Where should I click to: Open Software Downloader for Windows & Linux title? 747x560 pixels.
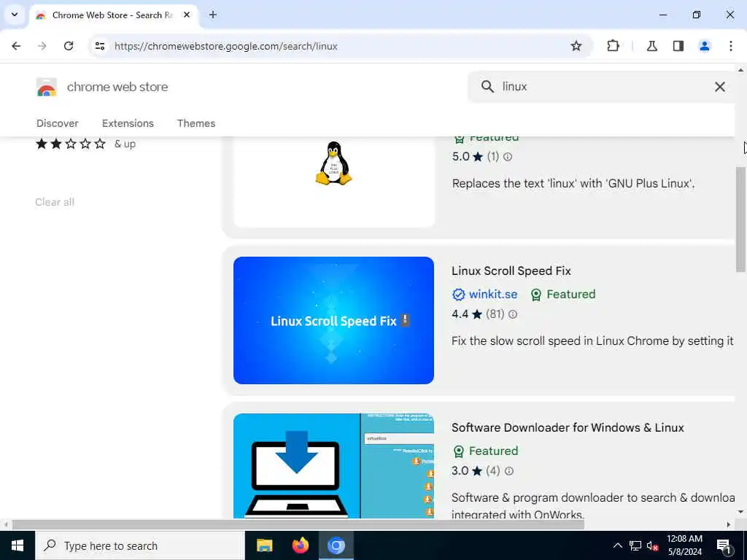coord(568,427)
